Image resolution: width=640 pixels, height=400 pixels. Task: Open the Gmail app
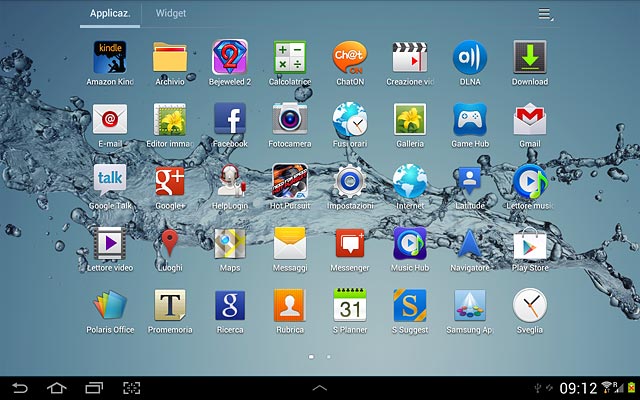tap(530, 119)
